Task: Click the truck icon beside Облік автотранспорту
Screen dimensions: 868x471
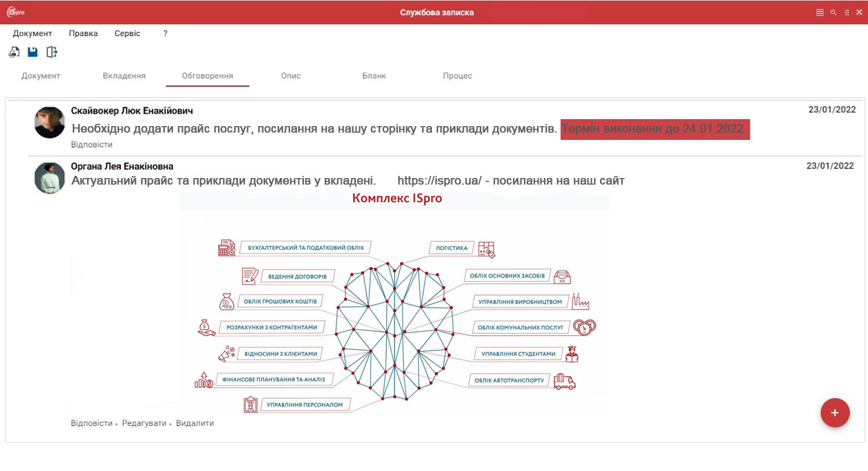Action: [565, 380]
